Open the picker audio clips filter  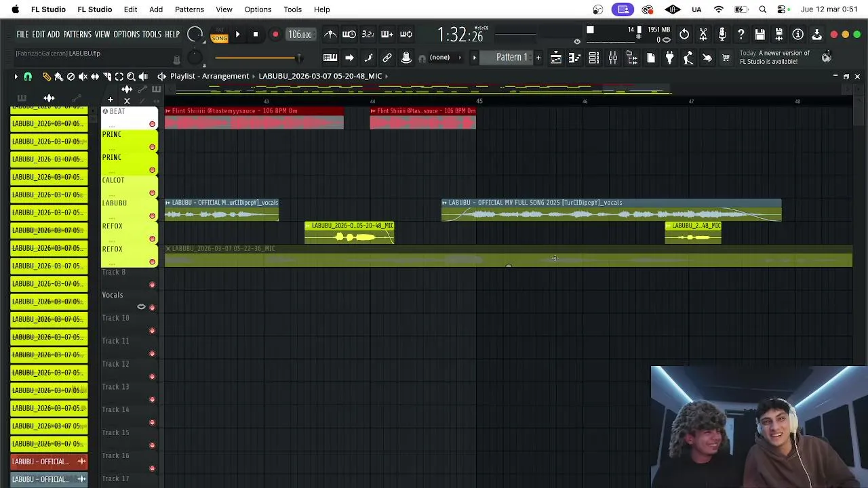pos(49,99)
